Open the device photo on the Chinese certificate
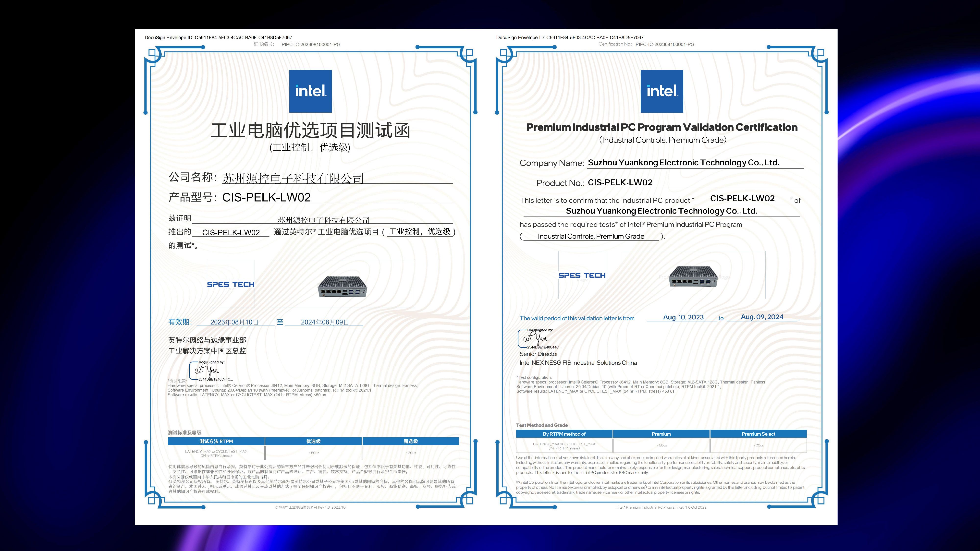This screenshot has height=551, width=980. pos(343,287)
